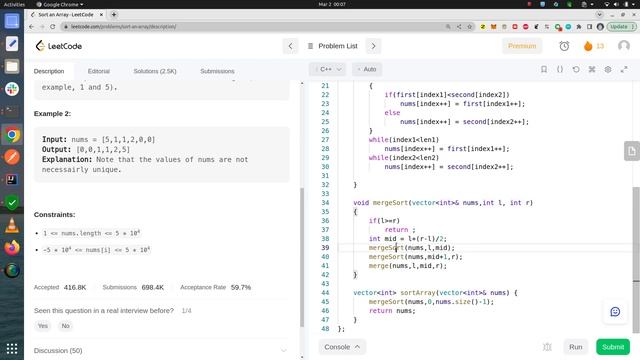Click the streak flame icon
The image size is (640, 360).
[588, 46]
